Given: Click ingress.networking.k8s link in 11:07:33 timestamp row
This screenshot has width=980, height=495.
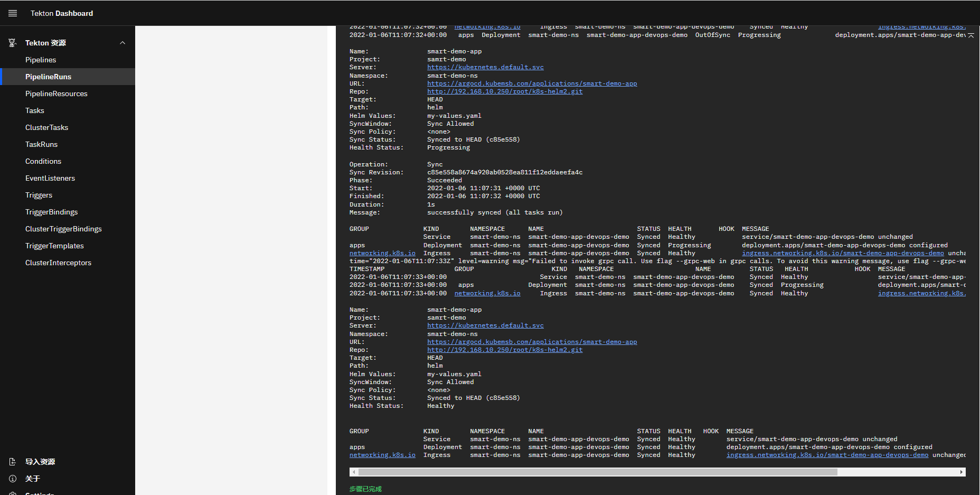Looking at the screenshot, I should (x=922, y=293).
